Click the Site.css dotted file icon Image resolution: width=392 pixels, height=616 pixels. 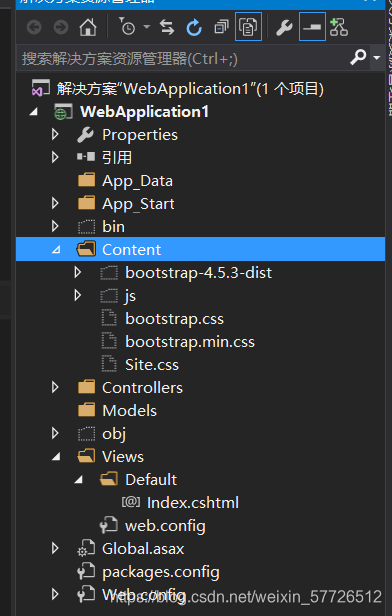109,364
